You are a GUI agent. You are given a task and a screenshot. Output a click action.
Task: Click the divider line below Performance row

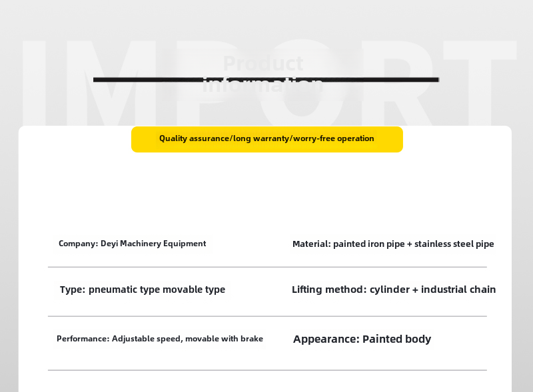point(267,370)
